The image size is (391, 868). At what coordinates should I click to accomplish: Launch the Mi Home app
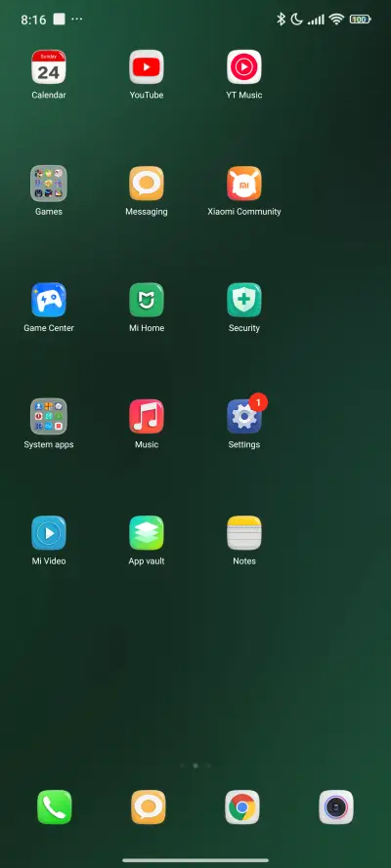click(147, 300)
